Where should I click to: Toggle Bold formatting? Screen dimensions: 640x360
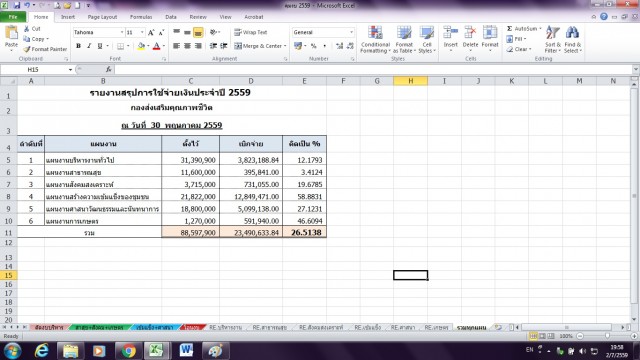coord(78,46)
